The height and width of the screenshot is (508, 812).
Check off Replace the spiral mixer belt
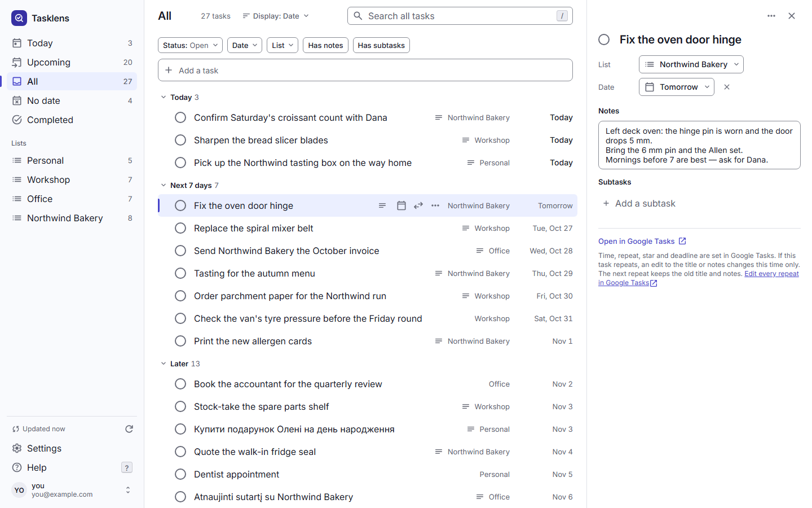tap(180, 228)
